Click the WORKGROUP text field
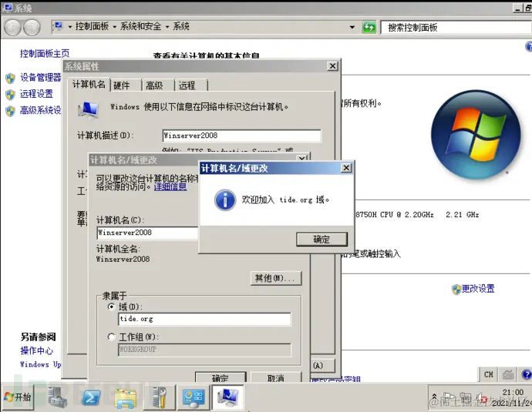The height and width of the screenshot is (412, 532). (204, 350)
